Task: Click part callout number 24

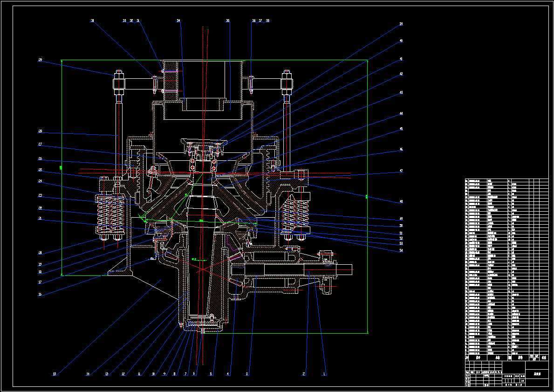Action: tap(40, 181)
